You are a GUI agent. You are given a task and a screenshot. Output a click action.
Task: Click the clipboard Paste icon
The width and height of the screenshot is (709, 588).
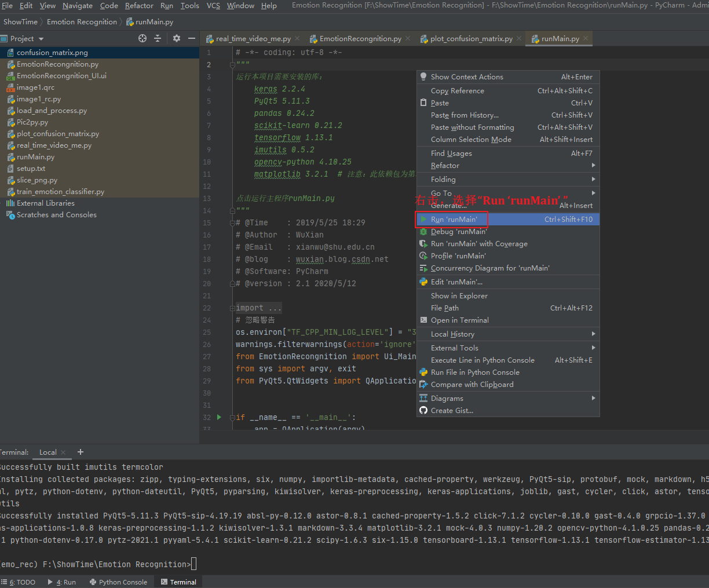pyautogui.click(x=423, y=103)
